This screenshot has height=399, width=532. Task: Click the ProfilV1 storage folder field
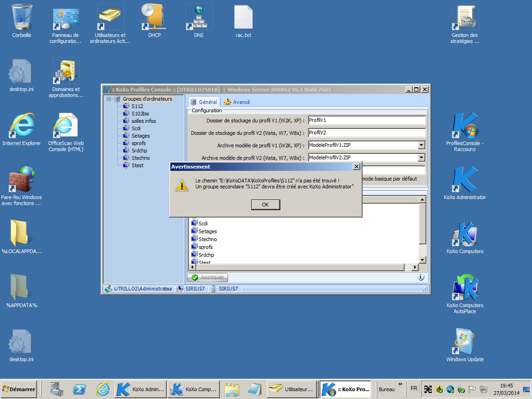(367, 121)
